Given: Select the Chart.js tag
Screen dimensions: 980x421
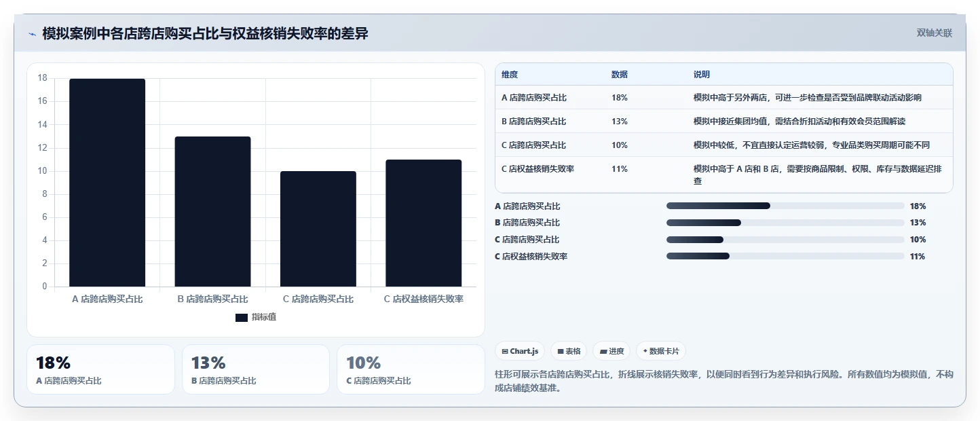Looking at the screenshot, I should click(x=520, y=351).
